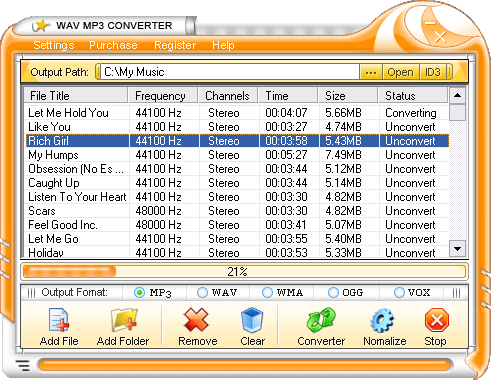Open the Purchase menu
491x380 pixels.
113,45
